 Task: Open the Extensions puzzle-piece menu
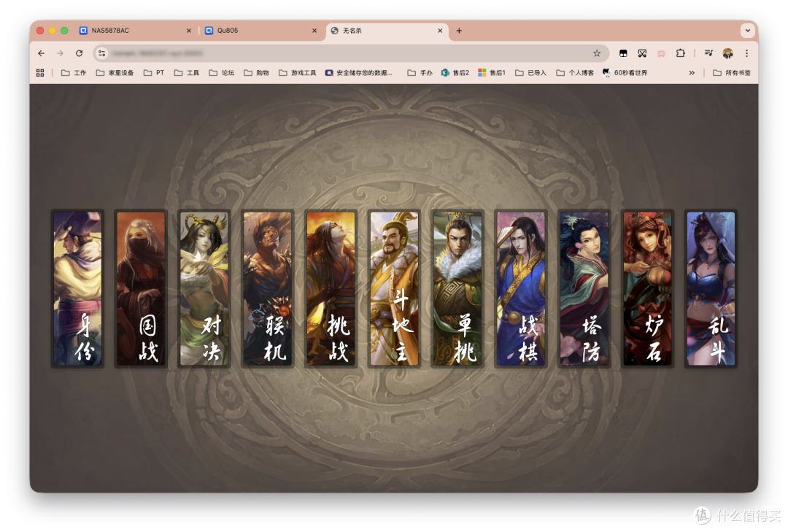681,53
